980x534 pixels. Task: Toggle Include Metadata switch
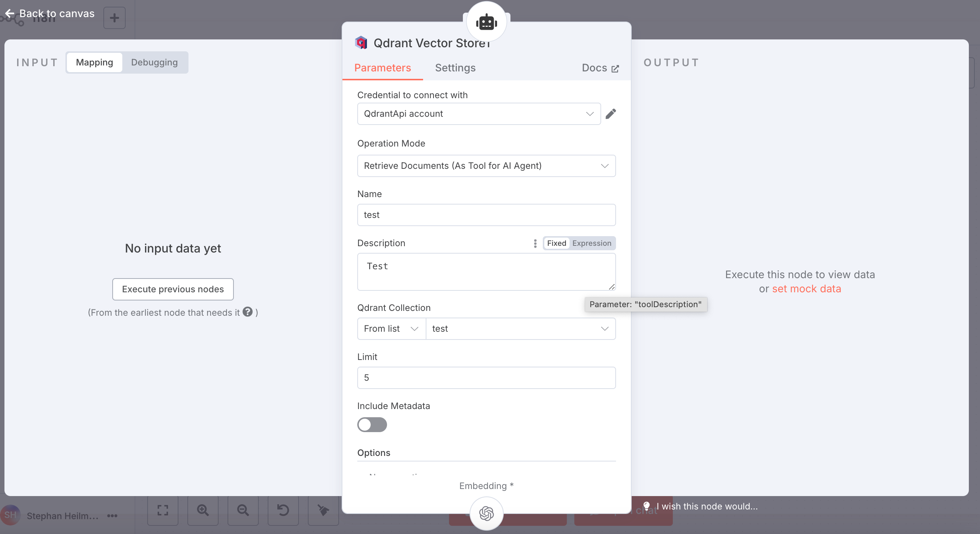pos(372,425)
